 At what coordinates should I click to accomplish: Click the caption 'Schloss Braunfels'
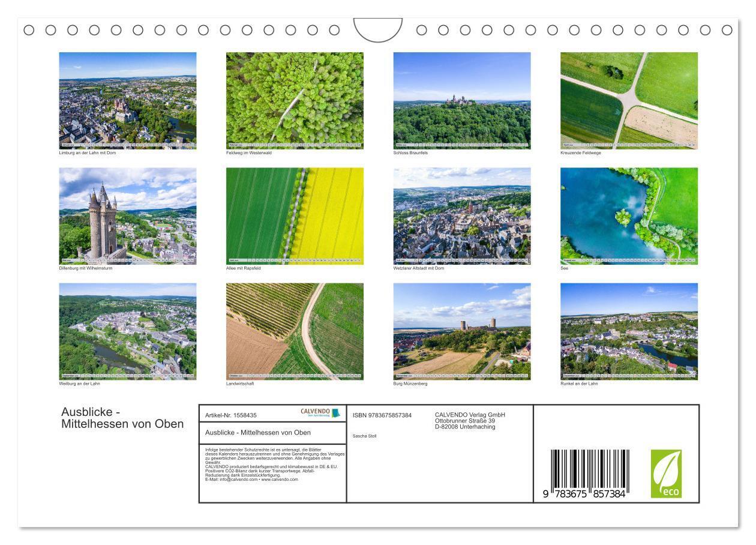click(411, 153)
